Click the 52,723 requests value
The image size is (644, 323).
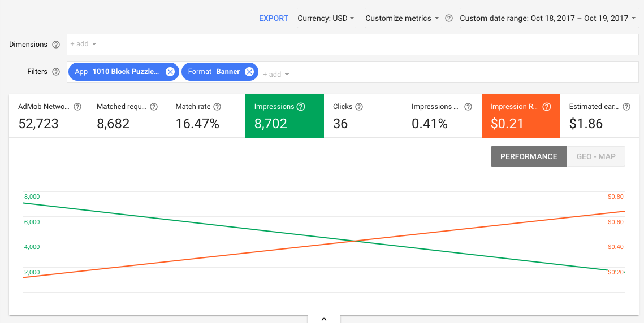[38, 124]
